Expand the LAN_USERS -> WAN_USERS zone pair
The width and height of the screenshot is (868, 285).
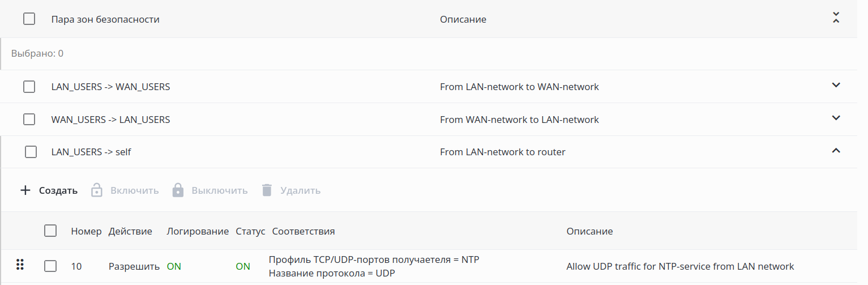836,86
